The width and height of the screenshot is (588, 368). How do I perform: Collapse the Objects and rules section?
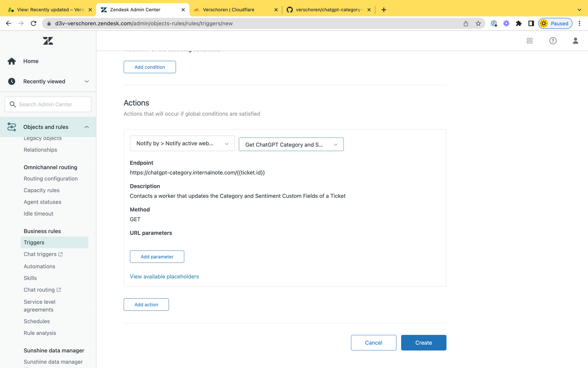86,127
